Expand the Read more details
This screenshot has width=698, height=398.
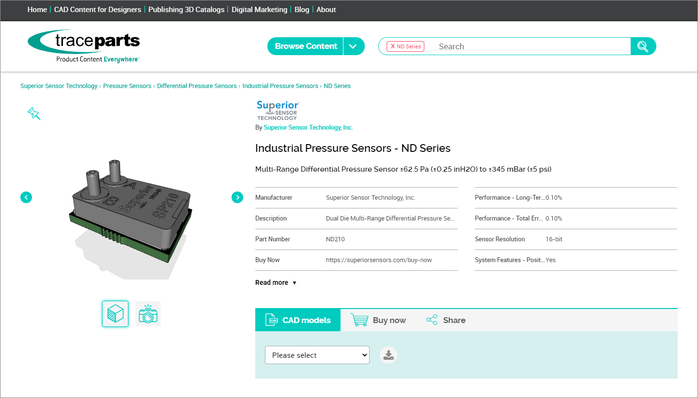(276, 283)
